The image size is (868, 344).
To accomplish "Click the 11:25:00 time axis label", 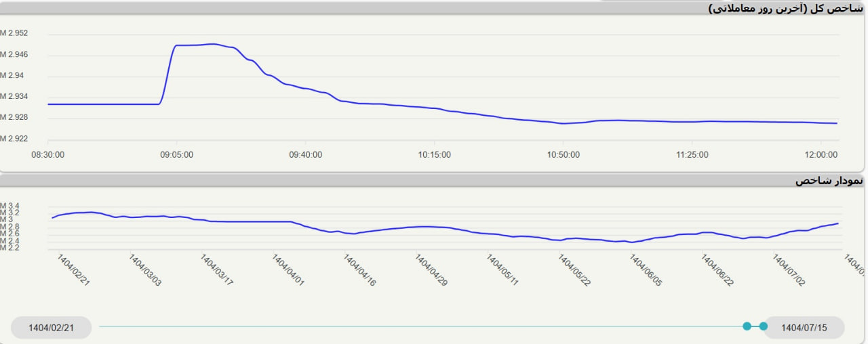I will 692,154.
